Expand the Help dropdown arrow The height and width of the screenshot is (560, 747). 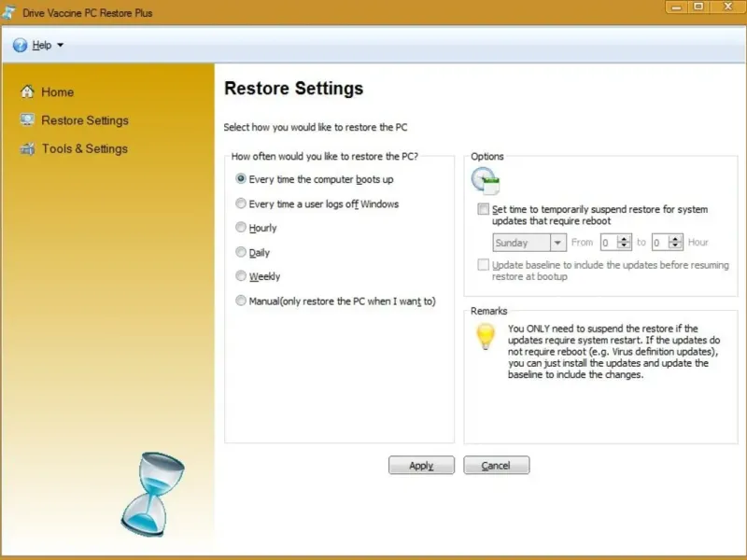(60, 45)
